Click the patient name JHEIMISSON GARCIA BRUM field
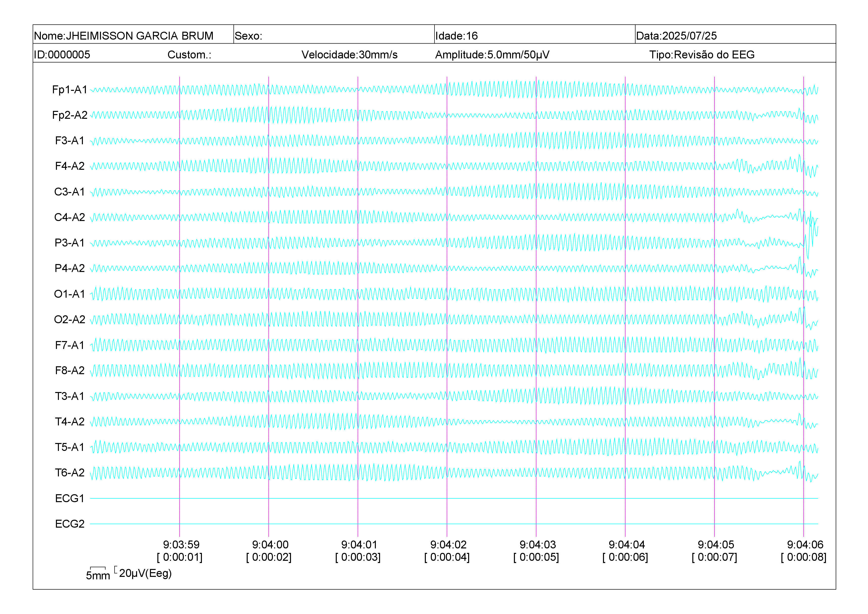The height and width of the screenshot is (614, 868). [133, 34]
